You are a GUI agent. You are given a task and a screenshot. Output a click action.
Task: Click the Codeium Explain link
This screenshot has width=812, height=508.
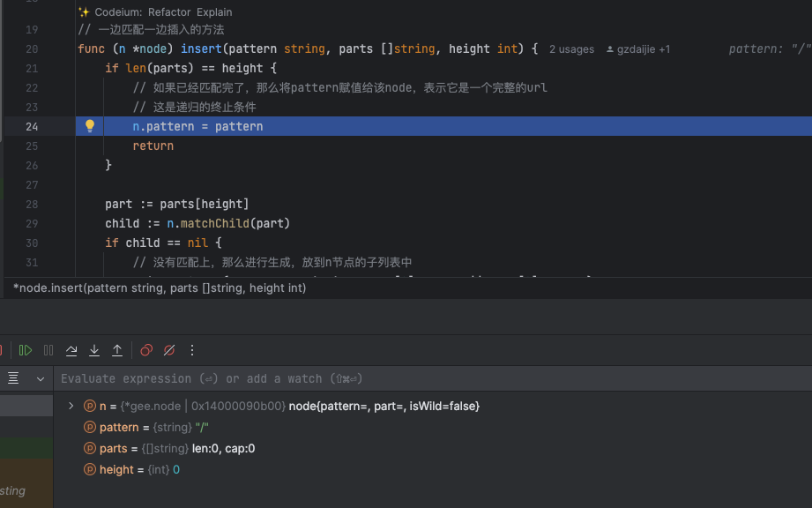(214, 12)
